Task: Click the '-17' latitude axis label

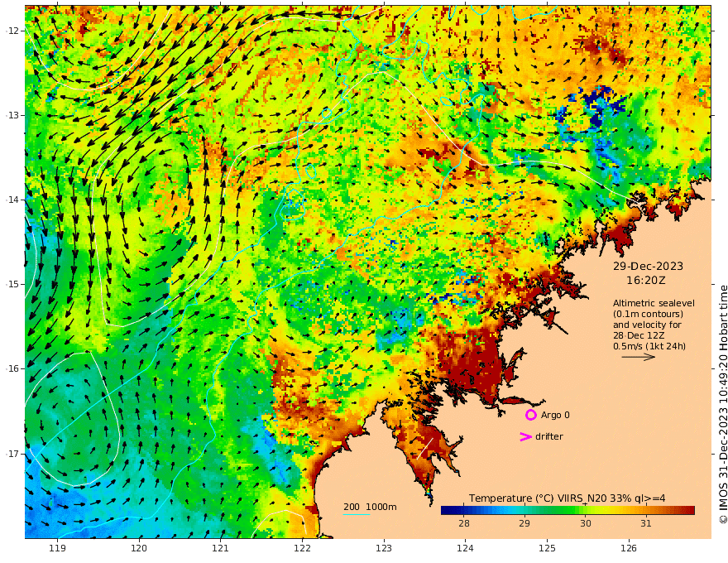Action: 12,454
